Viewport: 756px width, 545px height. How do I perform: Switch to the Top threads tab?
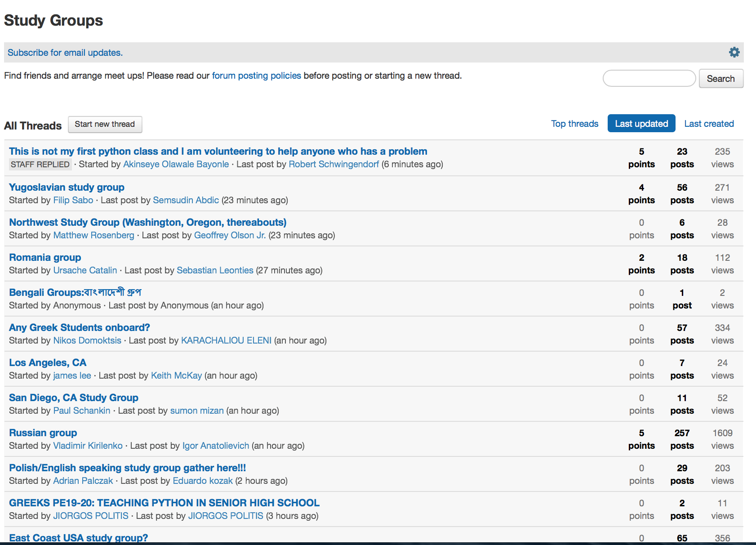tap(574, 124)
